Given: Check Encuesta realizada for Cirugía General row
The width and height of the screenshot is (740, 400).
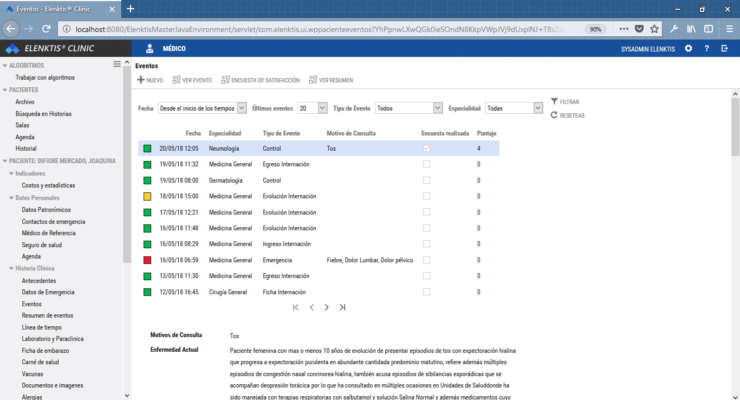Looking at the screenshot, I should point(427,291).
